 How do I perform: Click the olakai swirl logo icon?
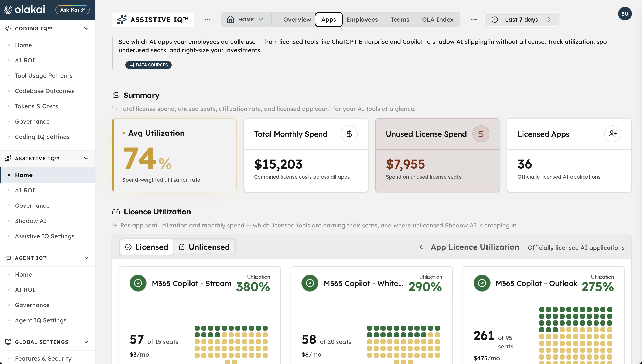(8, 10)
